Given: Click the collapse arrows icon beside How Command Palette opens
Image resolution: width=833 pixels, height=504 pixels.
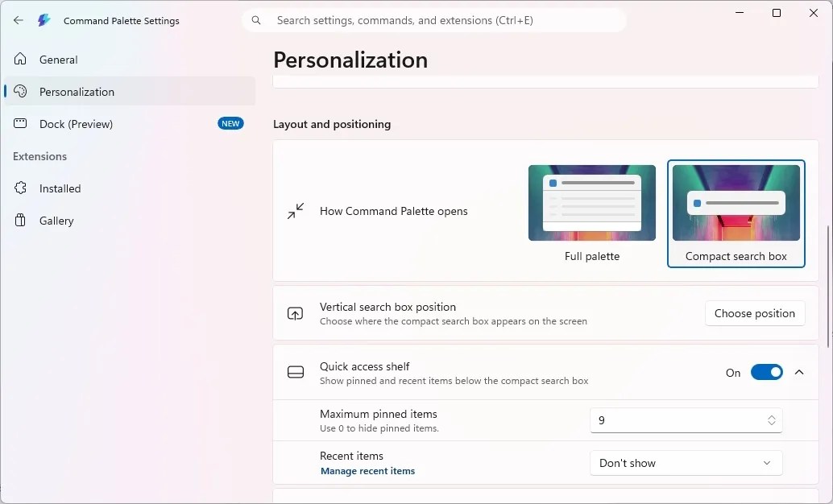Looking at the screenshot, I should [296, 211].
